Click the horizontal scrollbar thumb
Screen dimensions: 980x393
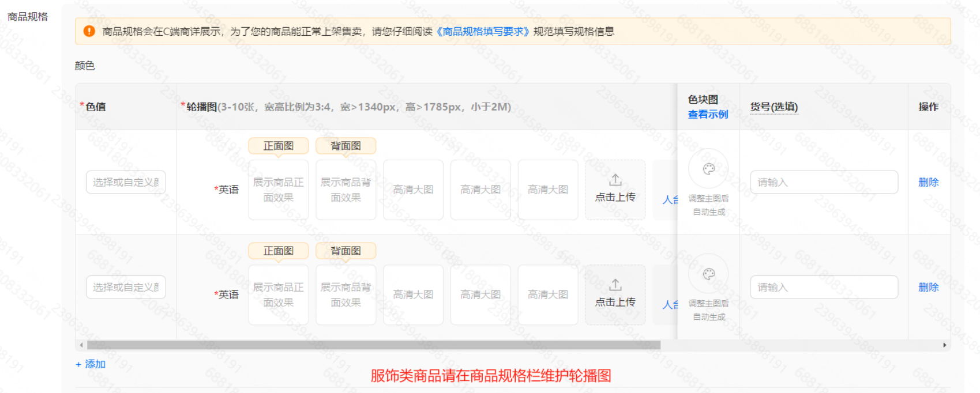click(x=374, y=345)
